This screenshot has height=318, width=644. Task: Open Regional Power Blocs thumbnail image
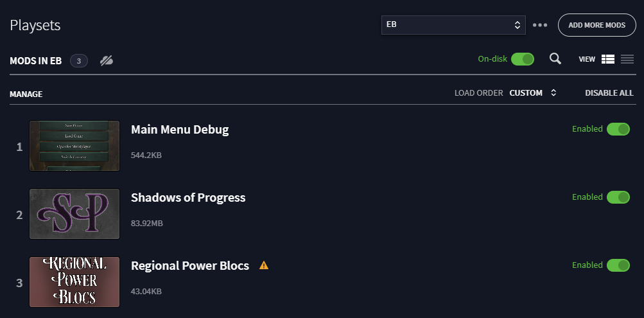coord(74,282)
